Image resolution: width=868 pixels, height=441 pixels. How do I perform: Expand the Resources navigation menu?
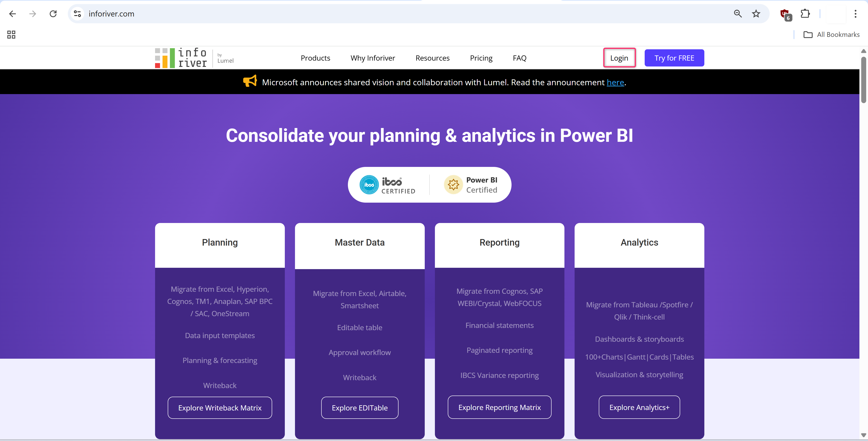[x=432, y=58]
